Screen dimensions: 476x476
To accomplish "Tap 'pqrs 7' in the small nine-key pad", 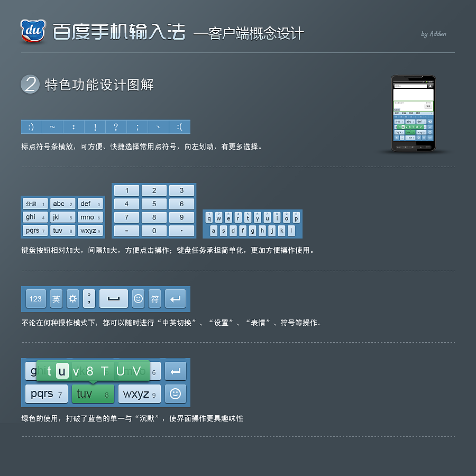I will (35, 231).
